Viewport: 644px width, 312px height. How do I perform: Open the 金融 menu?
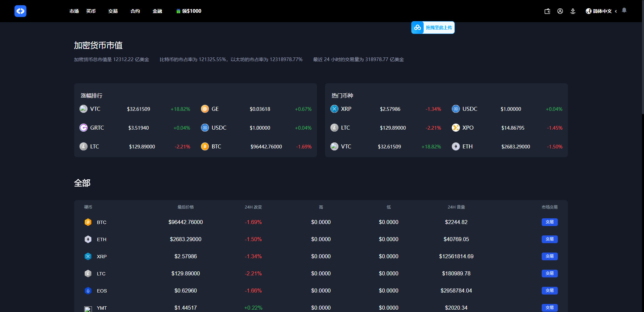click(x=157, y=11)
